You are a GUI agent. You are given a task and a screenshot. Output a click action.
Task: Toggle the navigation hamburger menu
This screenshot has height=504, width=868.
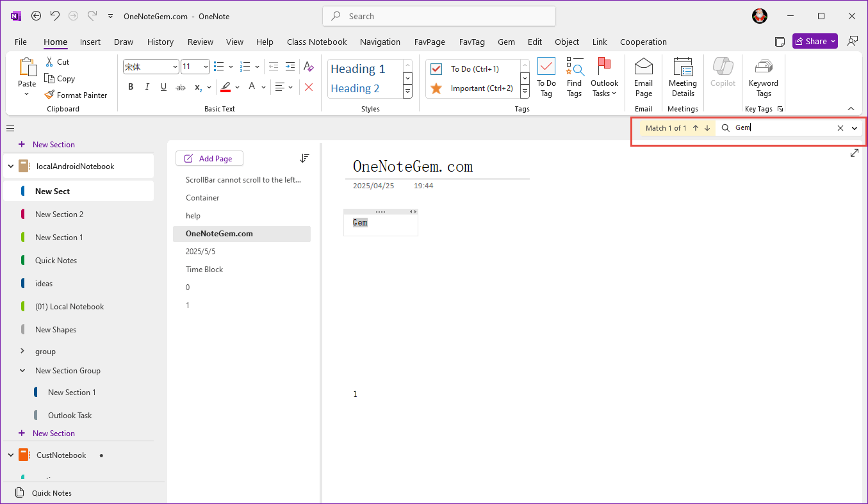click(10, 128)
